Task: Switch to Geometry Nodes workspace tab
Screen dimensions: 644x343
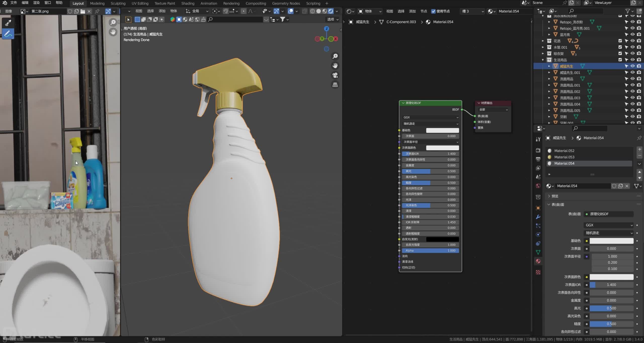Action: click(x=286, y=3)
